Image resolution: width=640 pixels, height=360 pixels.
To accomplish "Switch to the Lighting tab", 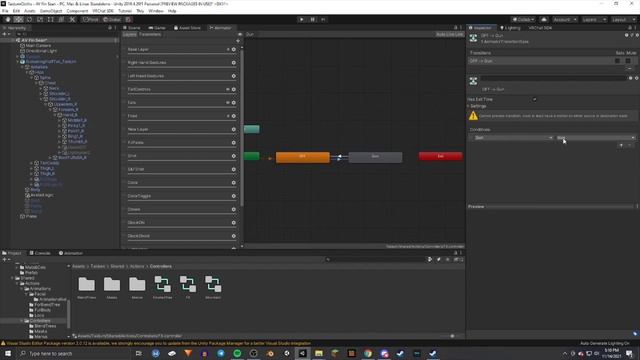I will [510, 28].
